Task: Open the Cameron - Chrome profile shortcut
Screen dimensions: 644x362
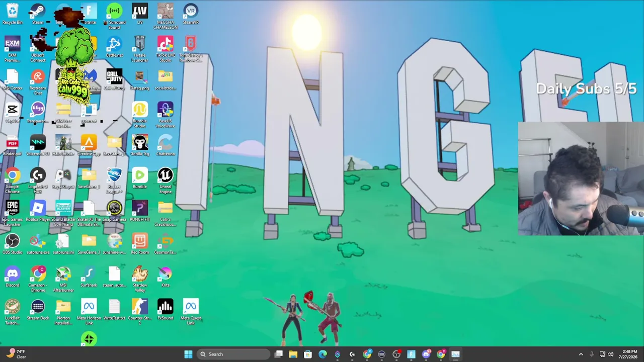Action: pyautogui.click(x=38, y=280)
